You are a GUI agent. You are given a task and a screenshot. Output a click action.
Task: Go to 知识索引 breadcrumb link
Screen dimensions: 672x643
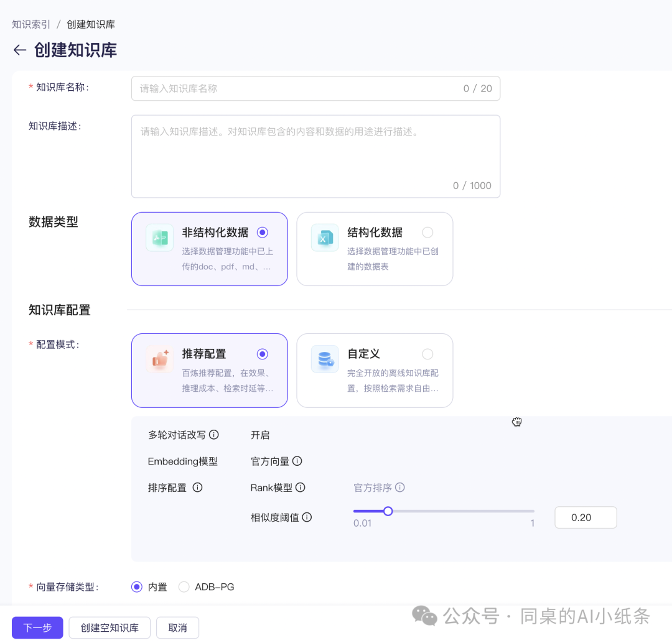31,24
